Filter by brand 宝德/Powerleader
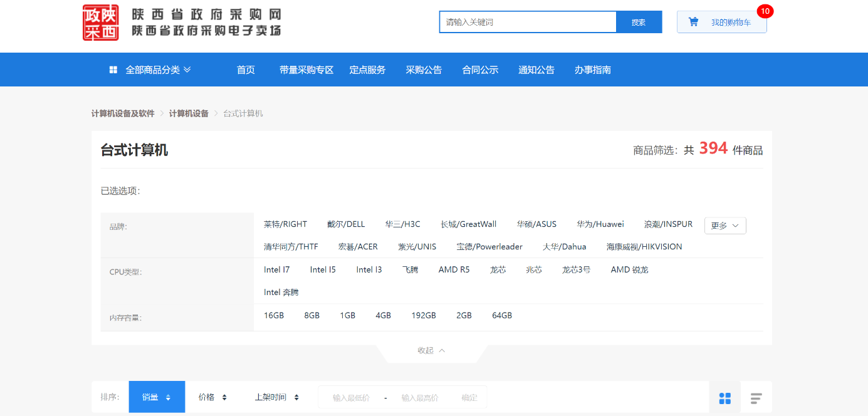The width and height of the screenshot is (868, 416). coord(489,247)
